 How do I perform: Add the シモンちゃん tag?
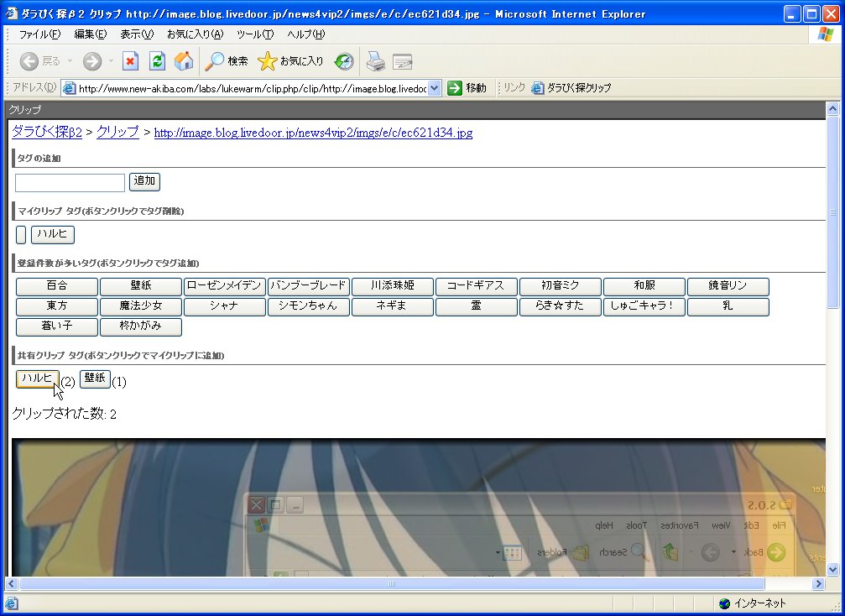click(309, 306)
